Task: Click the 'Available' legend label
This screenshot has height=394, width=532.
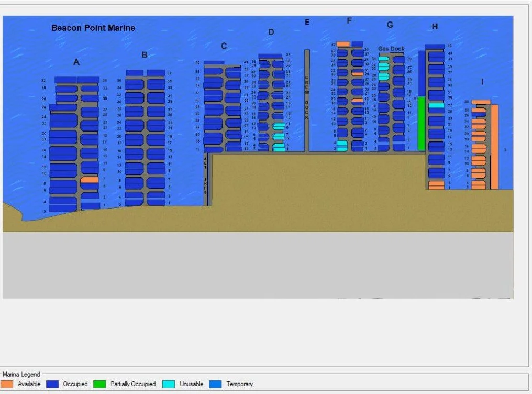Action: (x=29, y=384)
